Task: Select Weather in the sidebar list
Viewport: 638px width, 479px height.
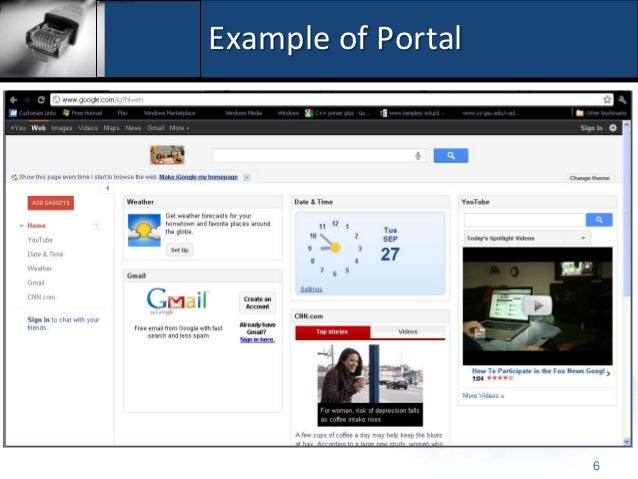Action: (39, 269)
